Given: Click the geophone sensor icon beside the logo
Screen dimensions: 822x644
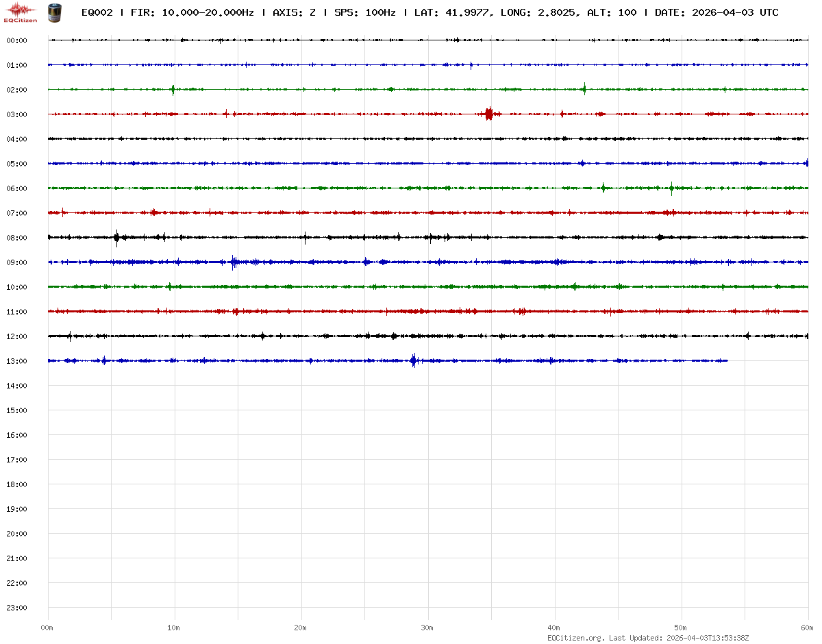Looking at the screenshot, I should pos(53,12).
